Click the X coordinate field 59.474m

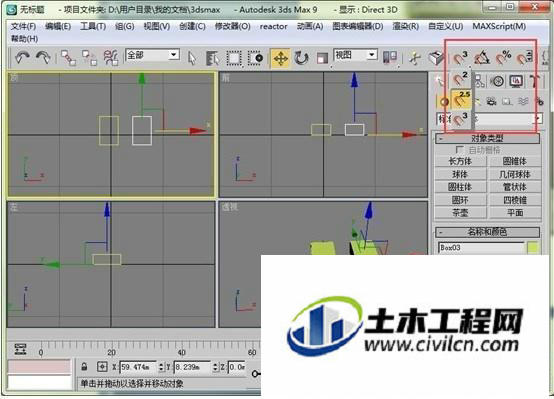click(x=138, y=367)
